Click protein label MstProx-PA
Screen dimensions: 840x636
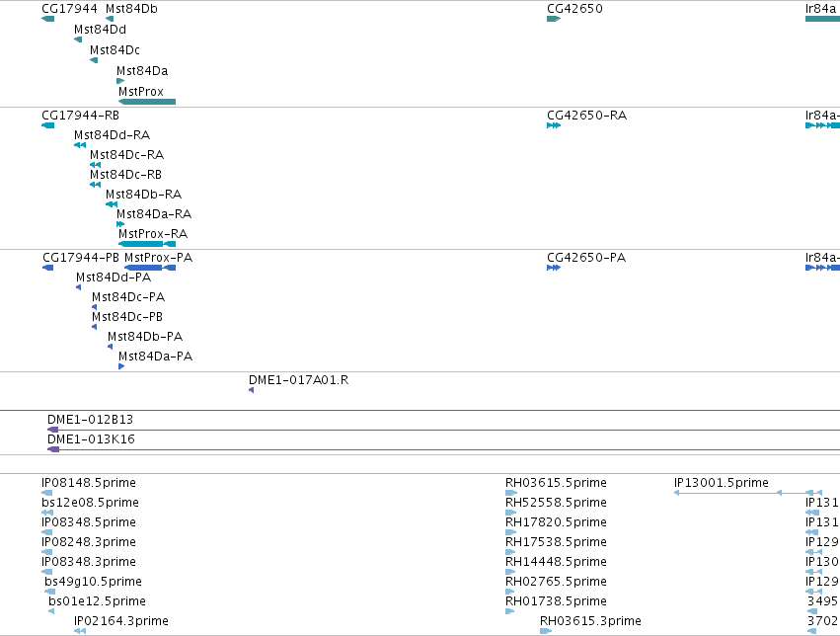click(x=159, y=258)
